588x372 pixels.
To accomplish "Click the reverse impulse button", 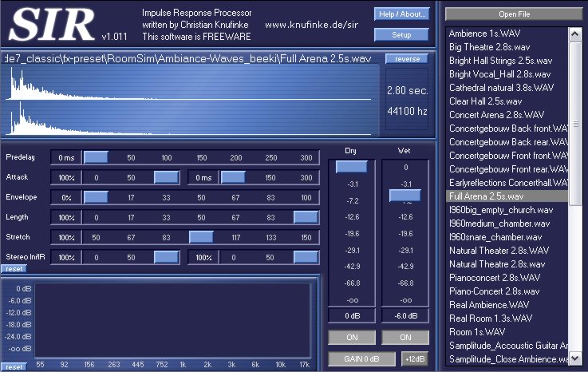I will pyautogui.click(x=407, y=59).
